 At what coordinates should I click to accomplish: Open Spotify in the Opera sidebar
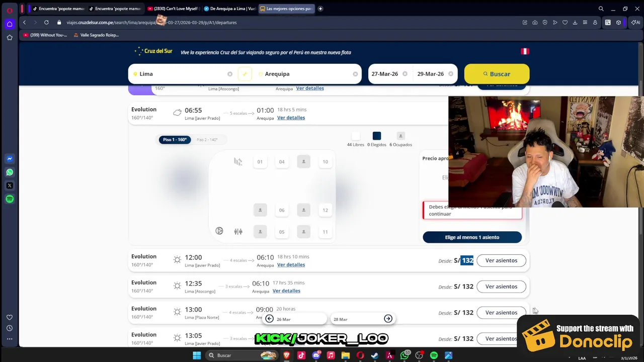click(10, 199)
